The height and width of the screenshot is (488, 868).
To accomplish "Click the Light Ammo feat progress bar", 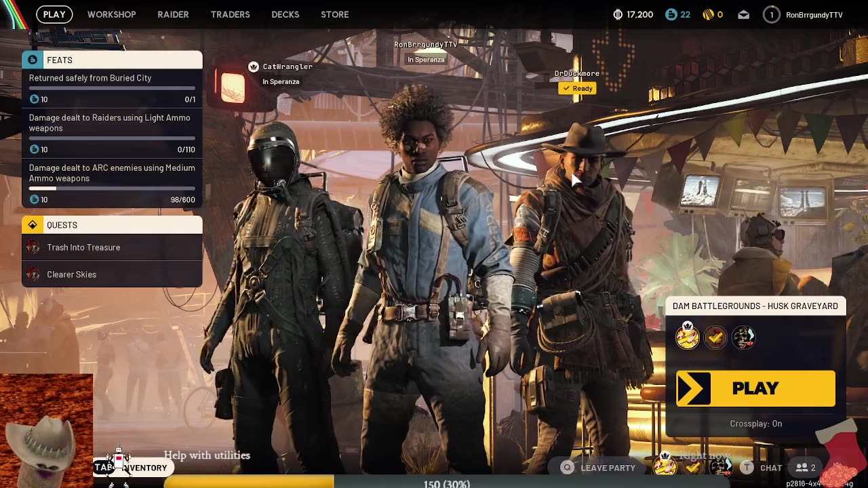I will [x=112, y=138].
